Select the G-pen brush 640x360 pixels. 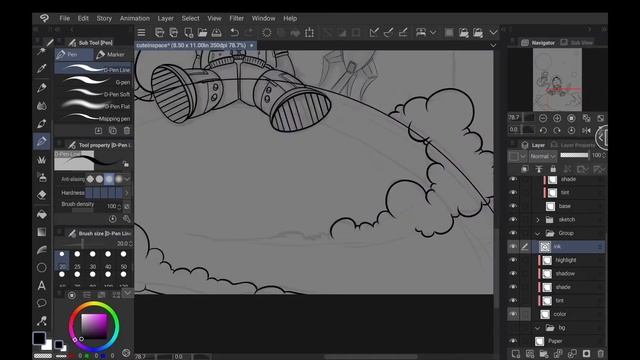point(93,82)
